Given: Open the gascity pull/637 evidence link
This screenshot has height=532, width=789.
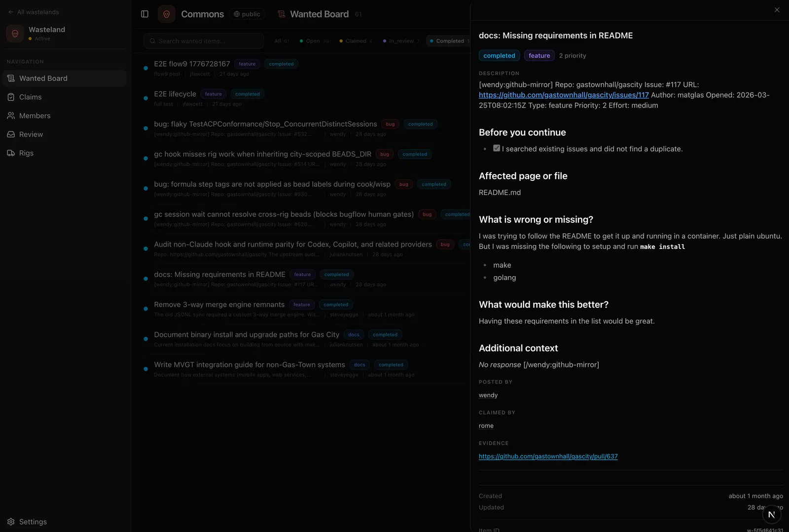Looking at the screenshot, I should click(548, 457).
